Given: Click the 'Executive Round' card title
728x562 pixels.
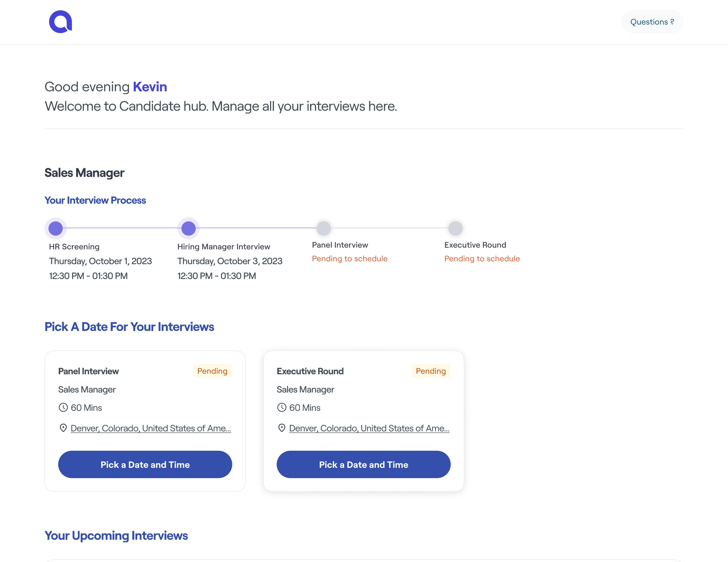Looking at the screenshot, I should 310,371.
